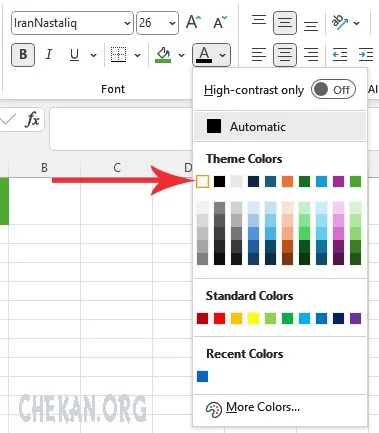The width and height of the screenshot is (379, 433).
Task: Pick bright green last theme swatch
Action: (x=355, y=181)
